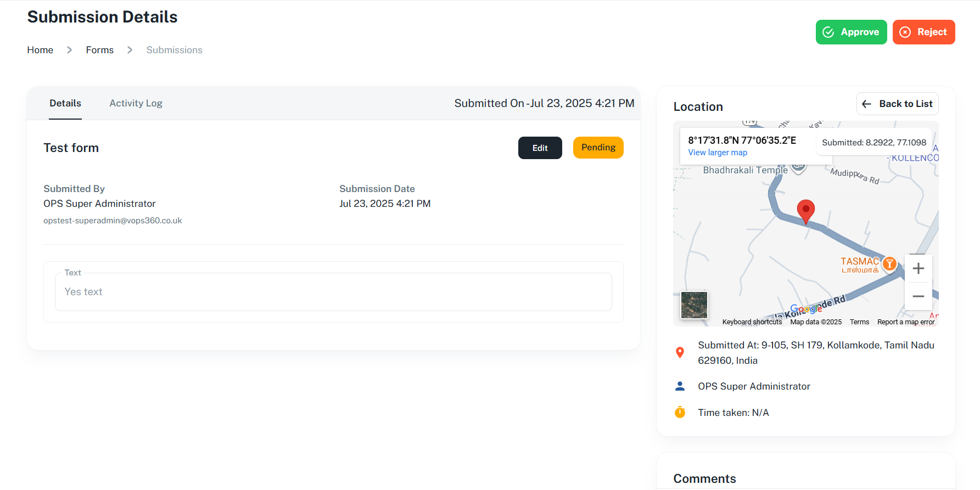This screenshot has width=980, height=490.
Task: Open the Activity Log tab
Action: tap(136, 103)
